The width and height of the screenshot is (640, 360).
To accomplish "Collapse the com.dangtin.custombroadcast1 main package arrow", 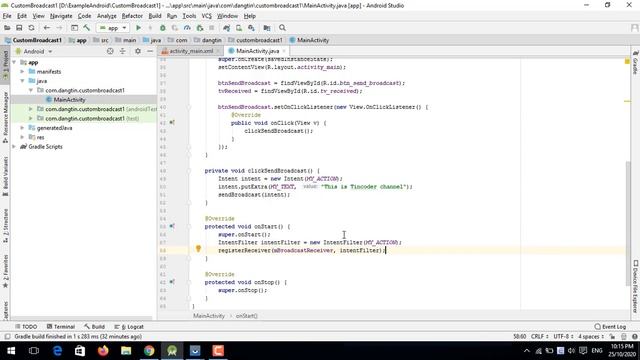I will coord(31,90).
